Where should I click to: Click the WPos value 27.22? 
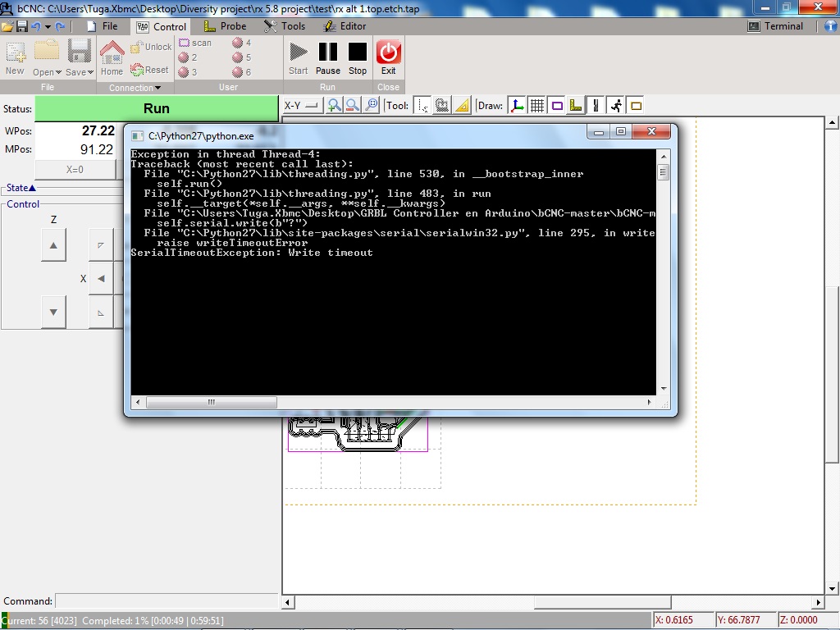[x=98, y=130]
